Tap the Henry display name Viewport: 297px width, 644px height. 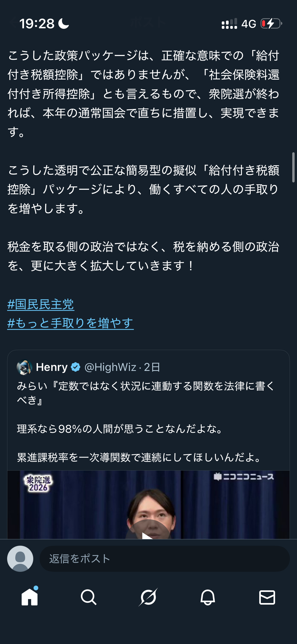52,367
